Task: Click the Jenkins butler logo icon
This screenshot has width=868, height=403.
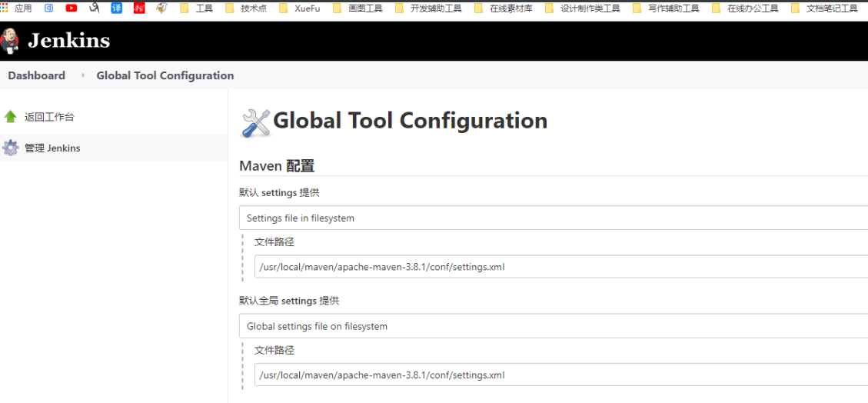Action: (x=9, y=41)
